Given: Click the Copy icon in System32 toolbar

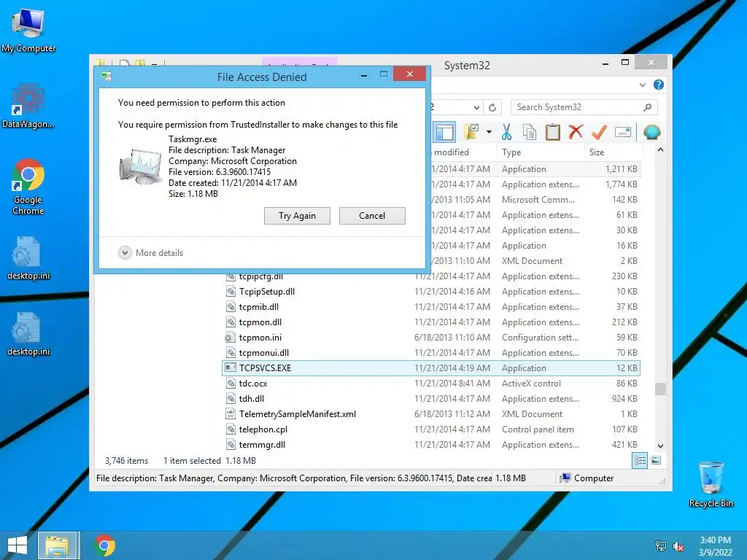Looking at the screenshot, I should [530, 132].
